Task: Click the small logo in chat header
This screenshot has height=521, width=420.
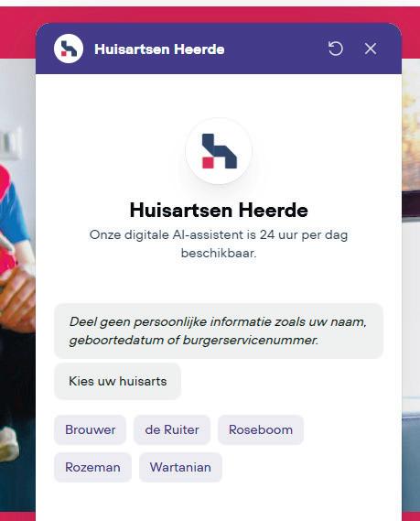Action: 69,49
